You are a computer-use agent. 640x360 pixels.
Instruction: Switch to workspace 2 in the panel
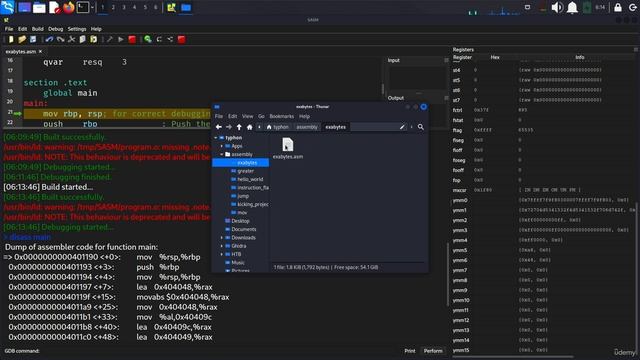coord(113,7)
